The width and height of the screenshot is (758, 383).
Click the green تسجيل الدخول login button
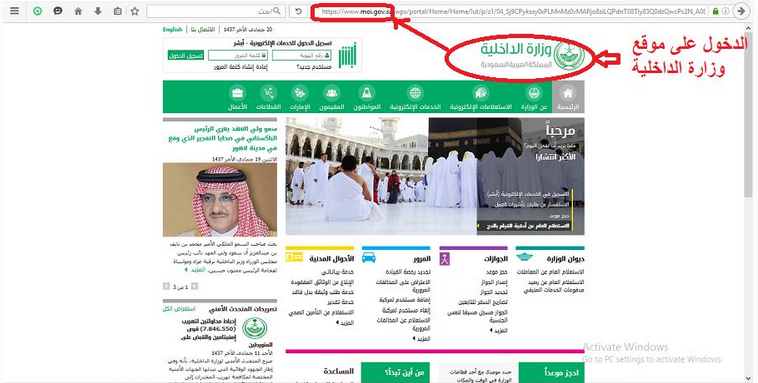pos(186,56)
